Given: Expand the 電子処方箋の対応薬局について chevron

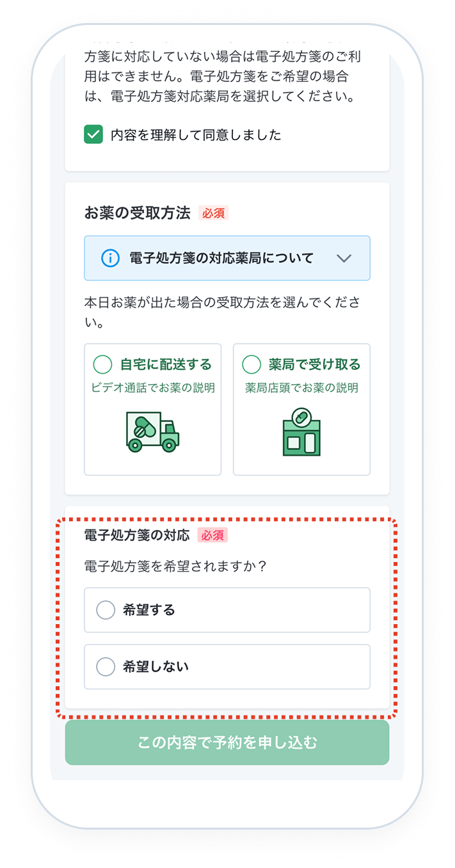Looking at the screenshot, I should pyautogui.click(x=344, y=258).
